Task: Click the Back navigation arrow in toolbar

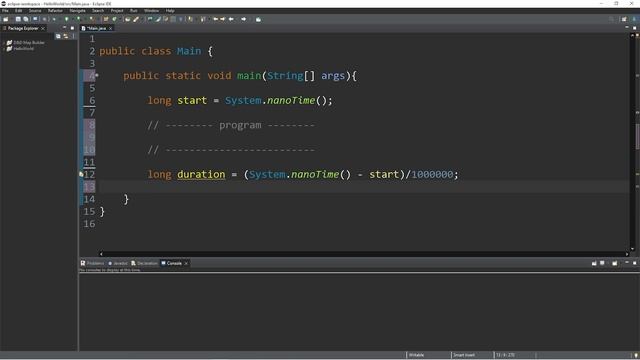Action: pyautogui.click(x=231, y=19)
